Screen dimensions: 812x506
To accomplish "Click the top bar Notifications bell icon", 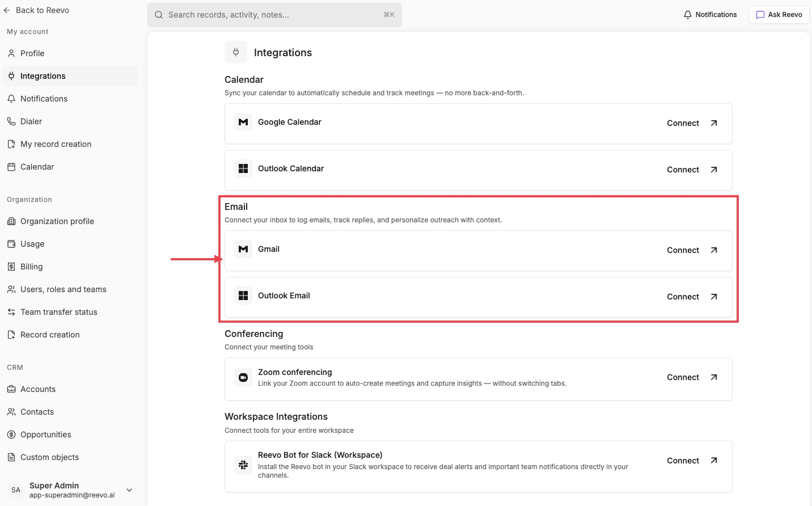I will (x=688, y=15).
